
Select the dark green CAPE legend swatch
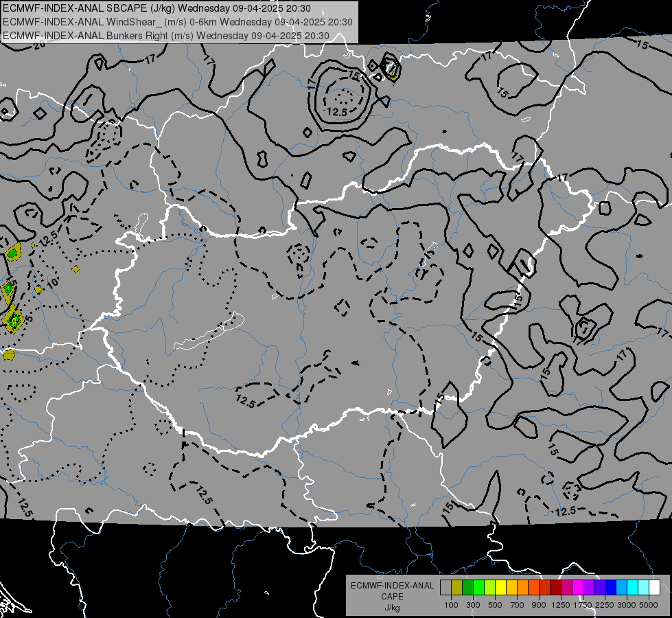click(x=467, y=587)
